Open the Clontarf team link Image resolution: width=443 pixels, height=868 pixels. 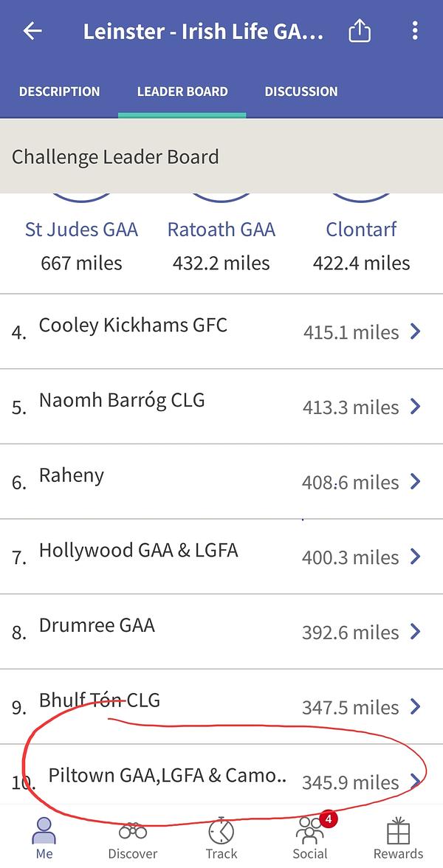coord(361,230)
